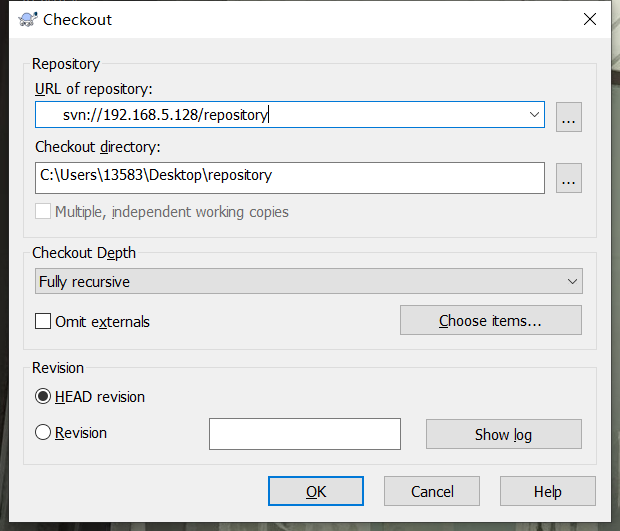This screenshot has width=620, height=531.
Task: Select the HEAD revision radio button
Action: tap(43, 397)
